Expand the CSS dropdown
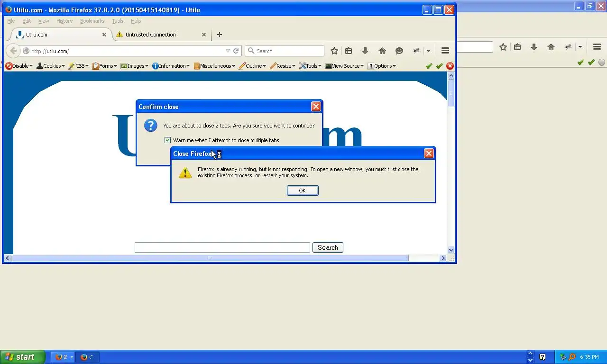This screenshot has width=607, height=364. [78, 66]
